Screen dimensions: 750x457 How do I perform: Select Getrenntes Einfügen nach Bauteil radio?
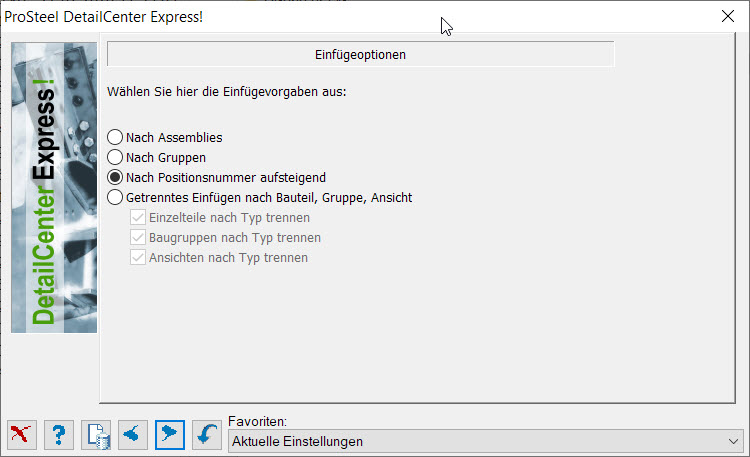pyautogui.click(x=115, y=198)
